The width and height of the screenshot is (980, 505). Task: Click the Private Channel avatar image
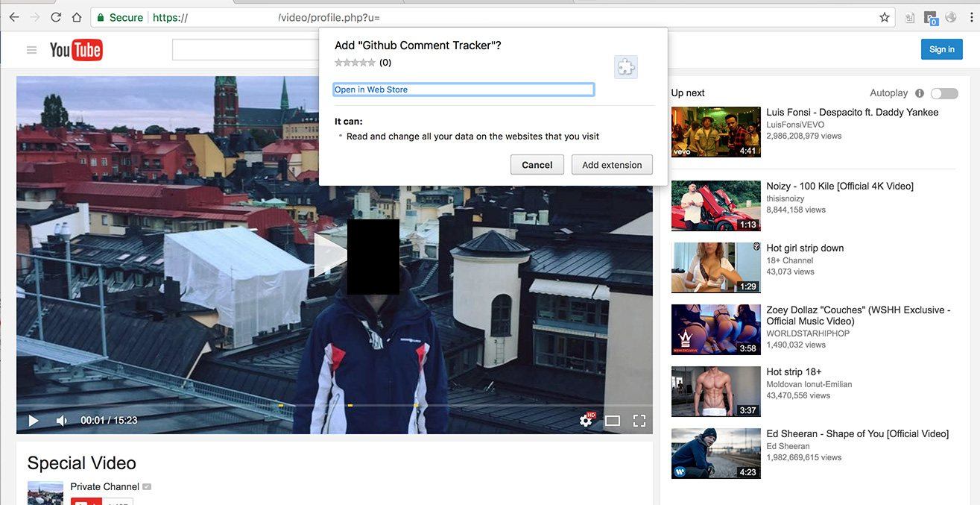point(45,493)
